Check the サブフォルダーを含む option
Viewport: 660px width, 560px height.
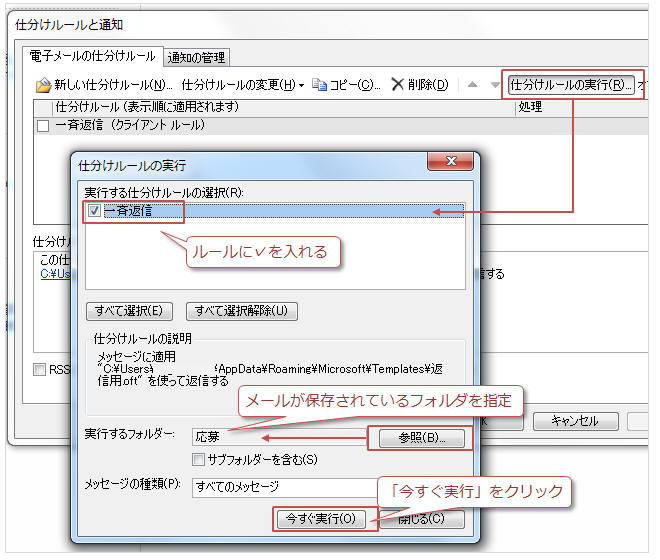[x=200, y=459]
